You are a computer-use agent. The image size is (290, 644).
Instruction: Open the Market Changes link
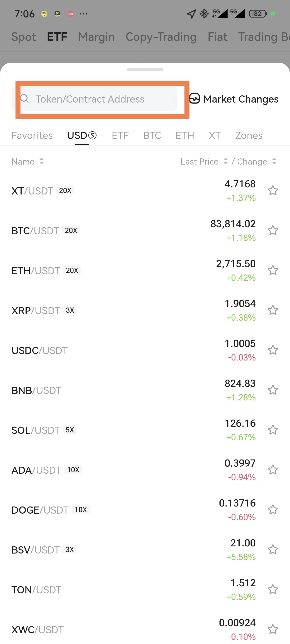pyautogui.click(x=241, y=99)
